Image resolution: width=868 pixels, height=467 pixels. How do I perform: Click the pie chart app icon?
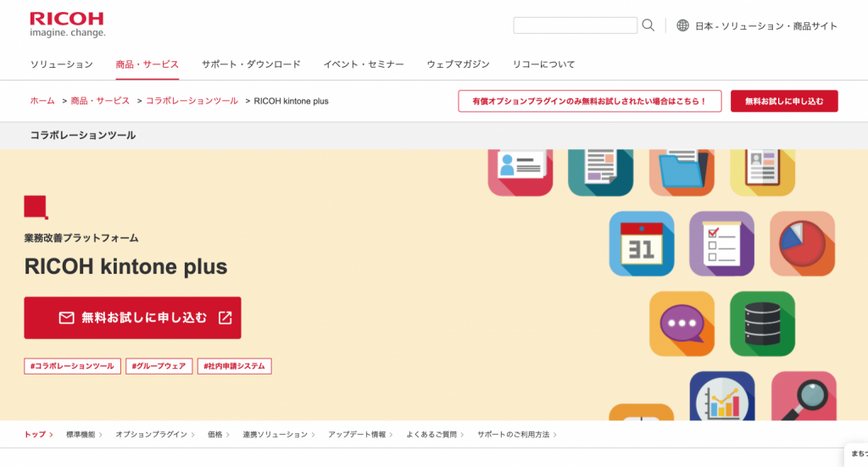(802, 243)
